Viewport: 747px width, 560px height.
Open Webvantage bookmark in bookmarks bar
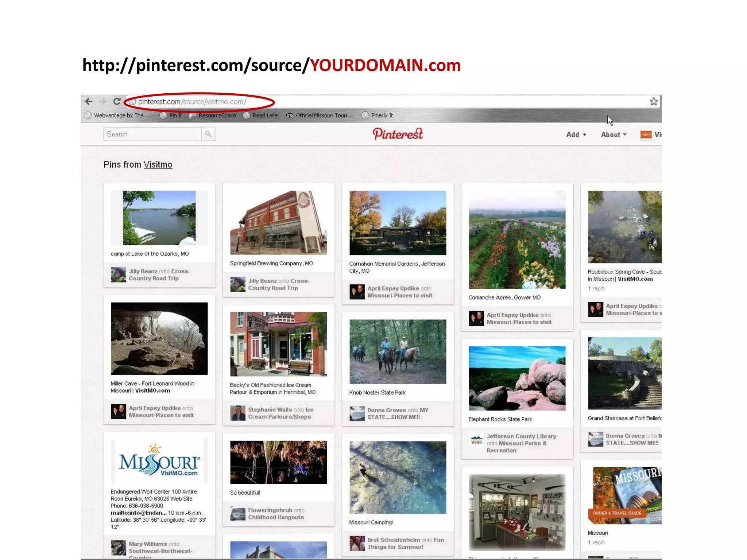pos(118,115)
